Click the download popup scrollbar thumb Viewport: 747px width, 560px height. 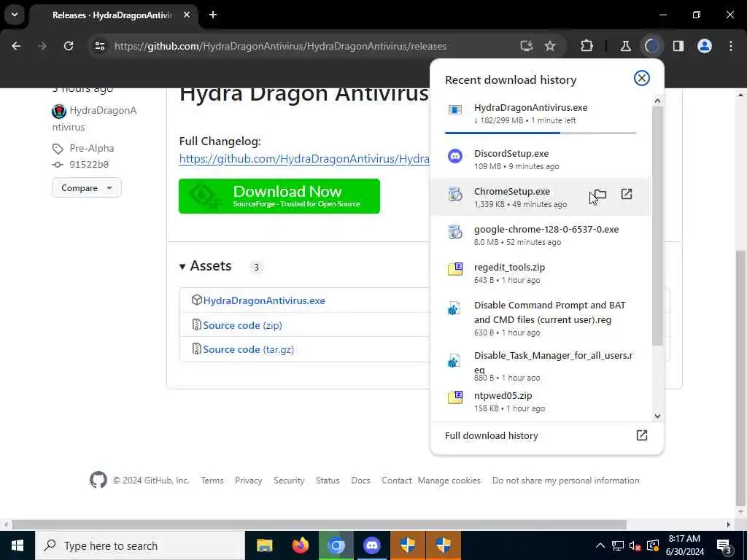pyautogui.click(x=657, y=226)
